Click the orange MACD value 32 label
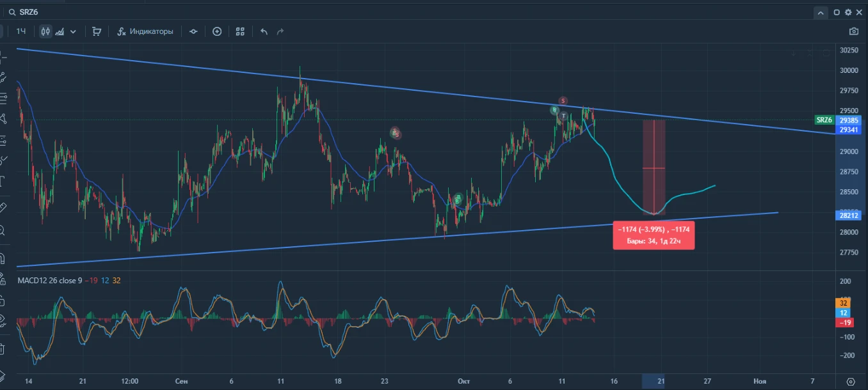868x390 pixels. [x=844, y=303]
